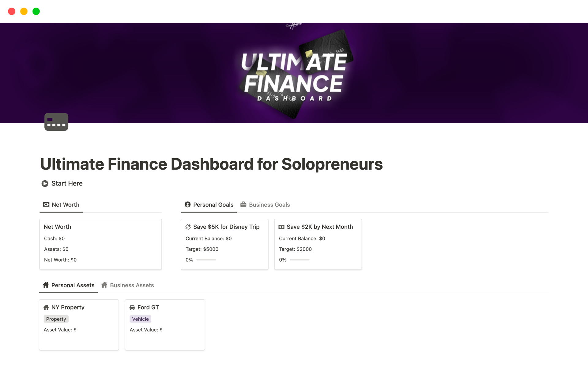Open the Start Here page link

(67, 183)
